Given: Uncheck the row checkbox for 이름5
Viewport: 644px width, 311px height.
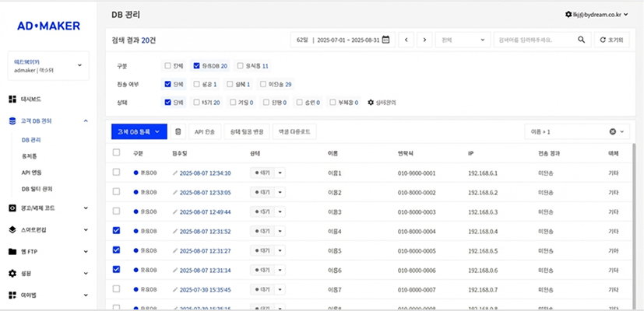Looking at the screenshot, I should pos(116,250).
